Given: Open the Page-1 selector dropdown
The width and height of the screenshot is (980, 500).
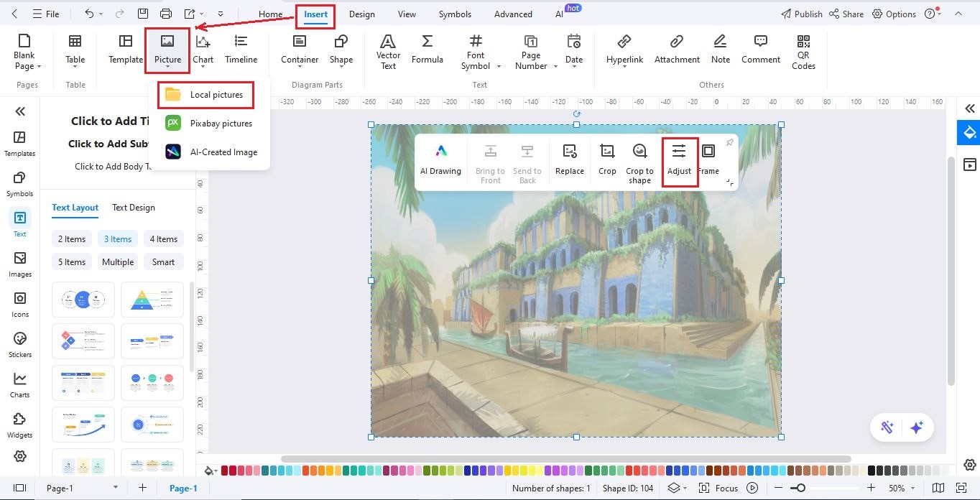Looking at the screenshot, I should pos(115,488).
